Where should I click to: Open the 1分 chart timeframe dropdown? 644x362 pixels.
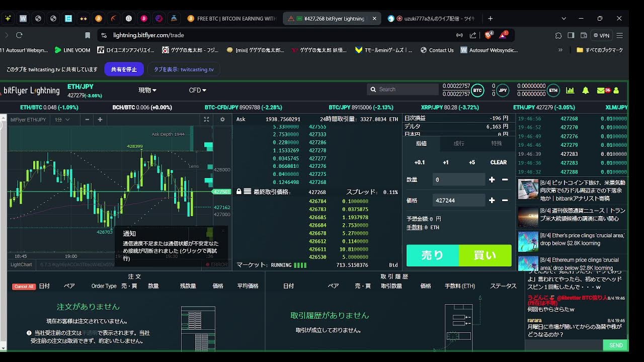click(62, 120)
